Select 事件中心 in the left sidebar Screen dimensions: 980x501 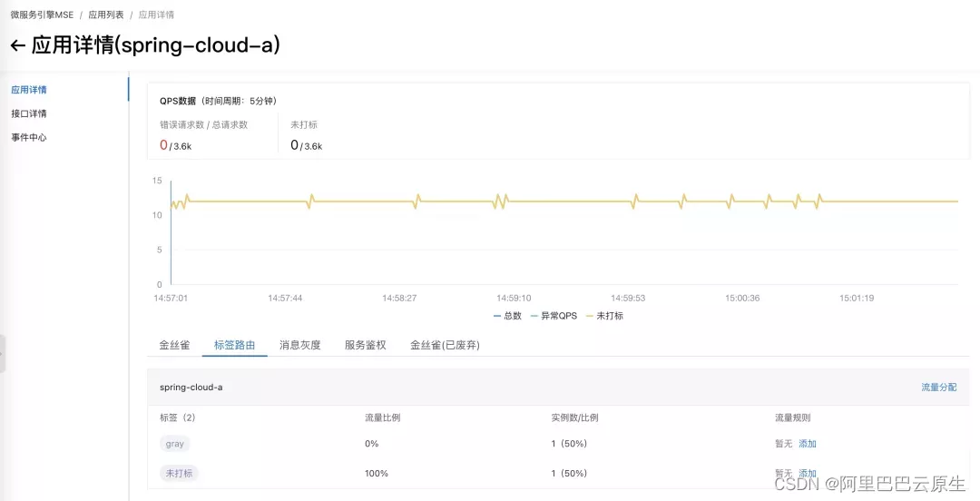(x=29, y=137)
